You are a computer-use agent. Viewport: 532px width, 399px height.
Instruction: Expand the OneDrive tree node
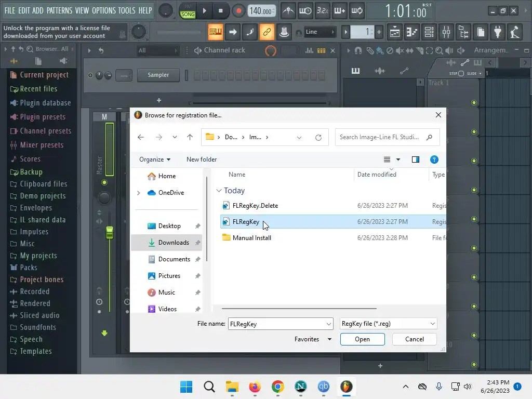click(138, 193)
